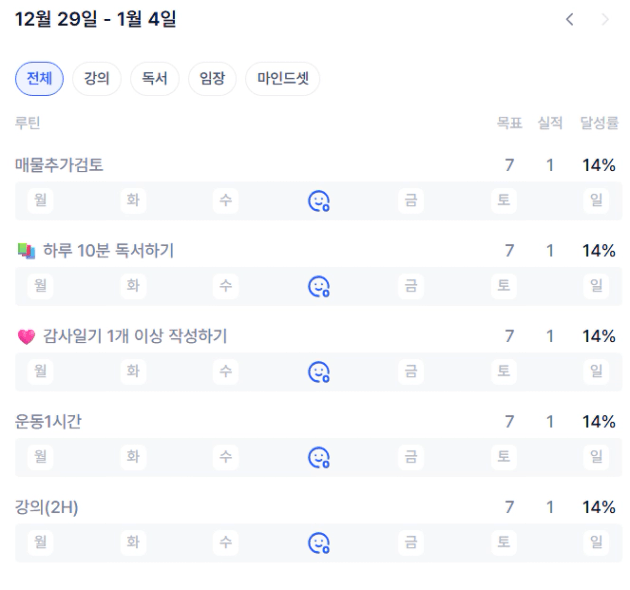This screenshot has width=630, height=590.
Task: Click smiley face icon in 강의(2H) row
Action: (319, 543)
